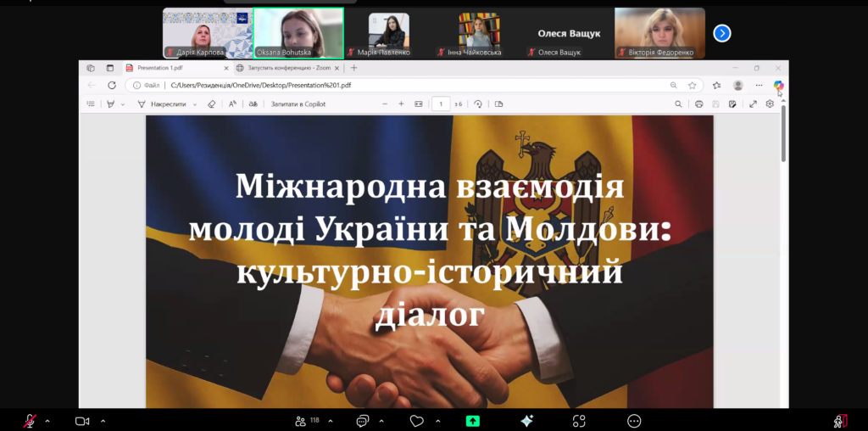
Task: Expand highlight color options arrow
Action: tap(123, 104)
